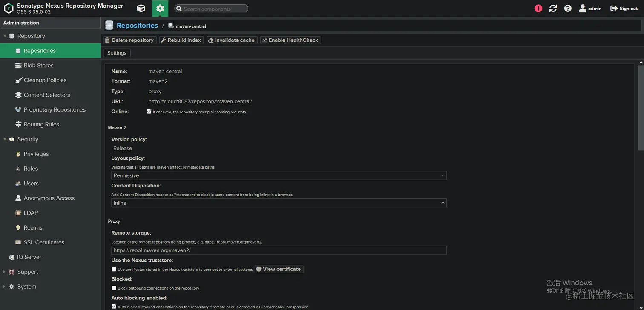Click the Sonatype Nexus logo icon
This screenshot has width=644, height=310.
(9, 9)
